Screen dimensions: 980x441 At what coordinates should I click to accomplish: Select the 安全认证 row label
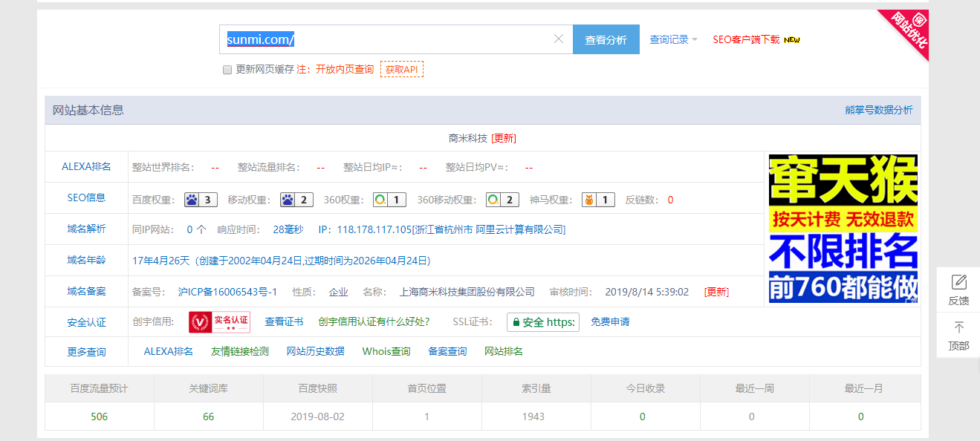86,322
